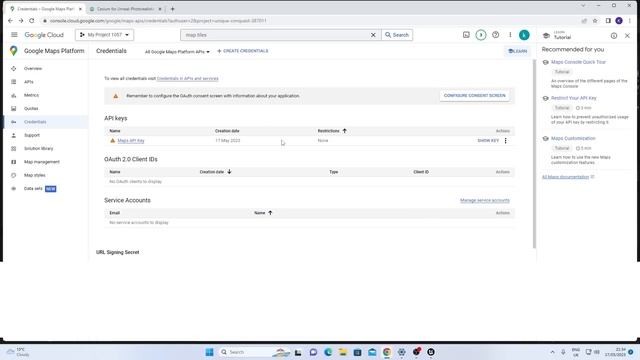The width and height of the screenshot is (640, 360).
Task: Open the help question mark icon
Action: [x=496, y=35]
